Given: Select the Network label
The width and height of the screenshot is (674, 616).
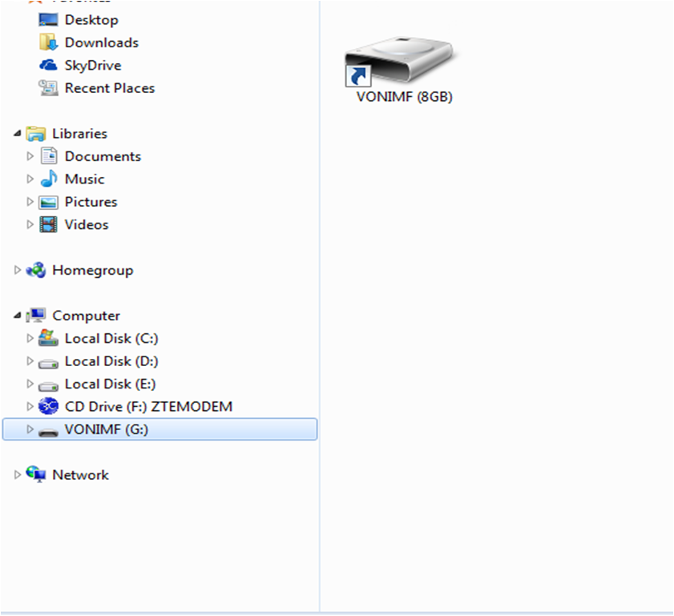Looking at the screenshot, I should [x=80, y=475].
